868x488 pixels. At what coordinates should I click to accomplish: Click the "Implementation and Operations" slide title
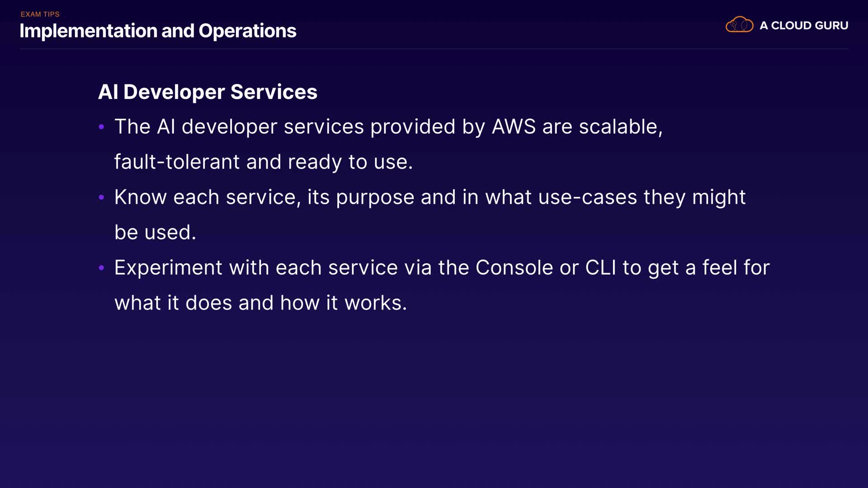coord(158,31)
